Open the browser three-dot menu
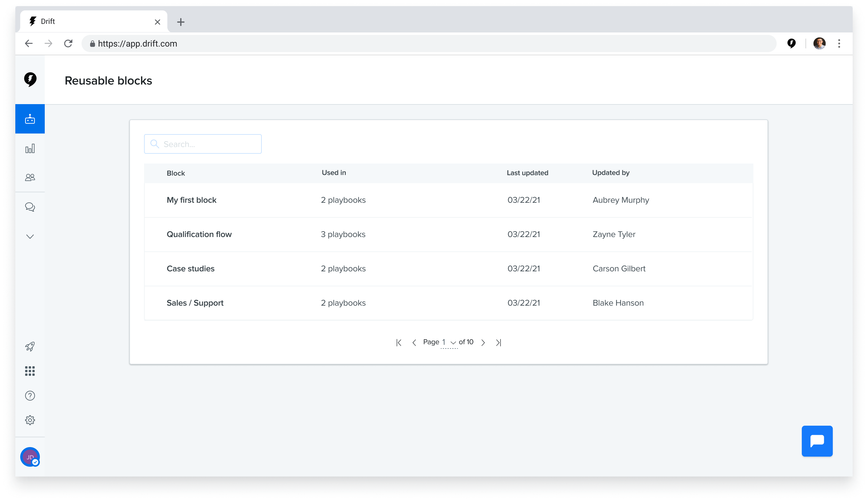Viewport: 868px width, 501px height. [x=839, y=43]
